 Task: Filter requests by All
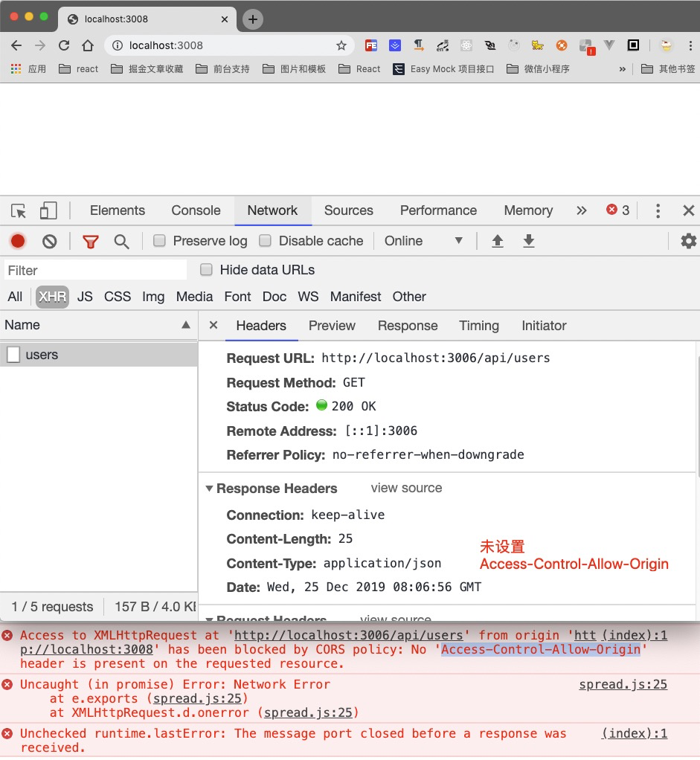[15, 297]
